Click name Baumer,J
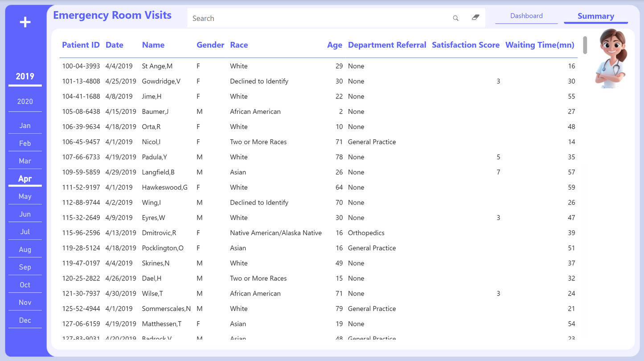This screenshot has height=361, width=644. click(155, 112)
